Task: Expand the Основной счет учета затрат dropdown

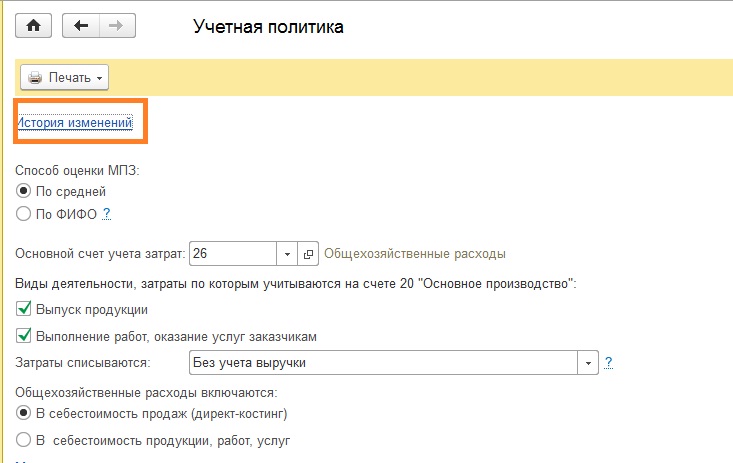Action: 287,254
